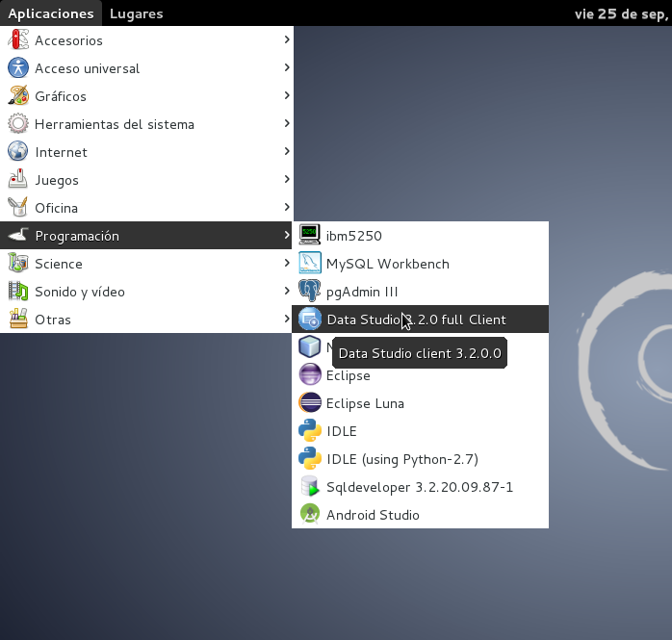
Task: Expand the Oficina submenu arrow
Action: tap(287, 207)
